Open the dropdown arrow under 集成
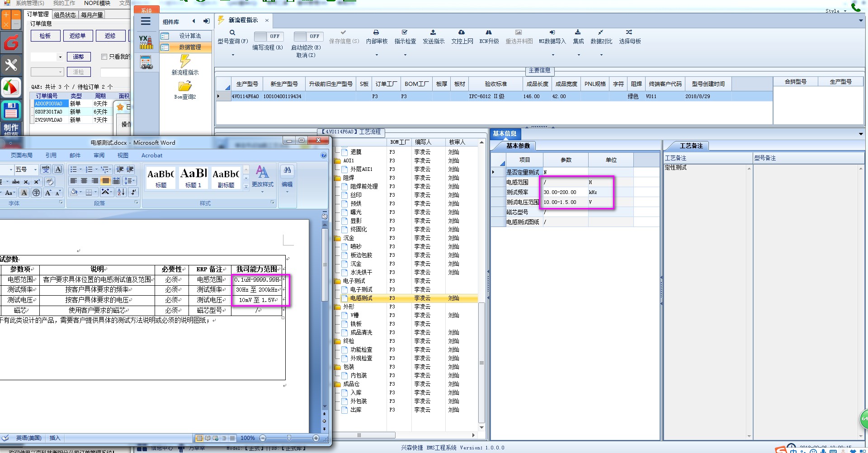This screenshot has height=453, width=868. click(579, 55)
